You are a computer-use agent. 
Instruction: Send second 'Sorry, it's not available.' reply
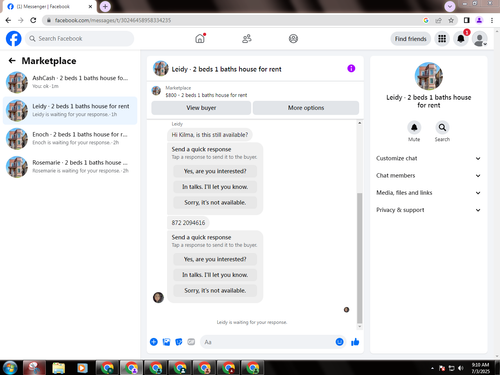click(x=215, y=290)
